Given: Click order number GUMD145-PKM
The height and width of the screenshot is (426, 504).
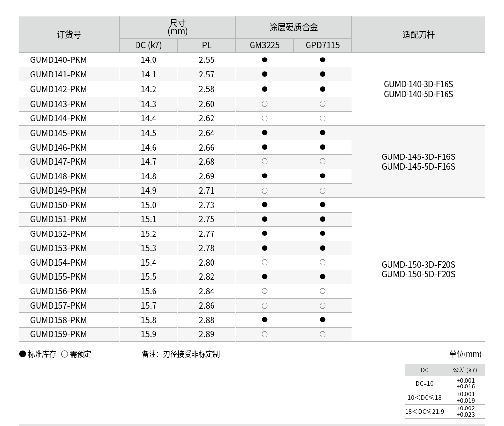Looking at the screenshot, I should tap(58, 133).
